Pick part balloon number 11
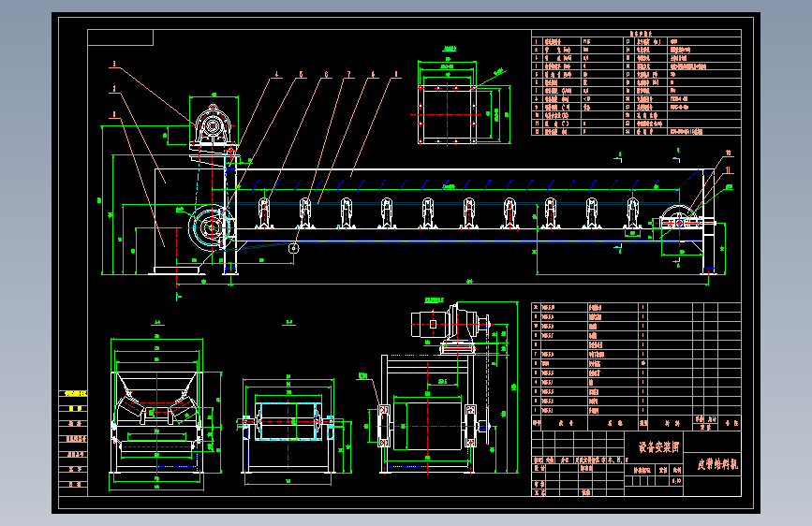 [x=728, y=169]
